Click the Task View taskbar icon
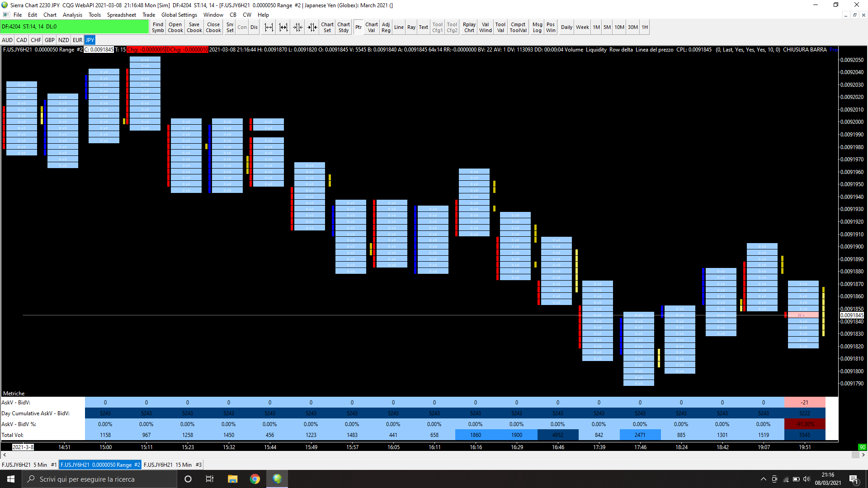Viewport: 868px width, 488px height. tap(210, 479)
